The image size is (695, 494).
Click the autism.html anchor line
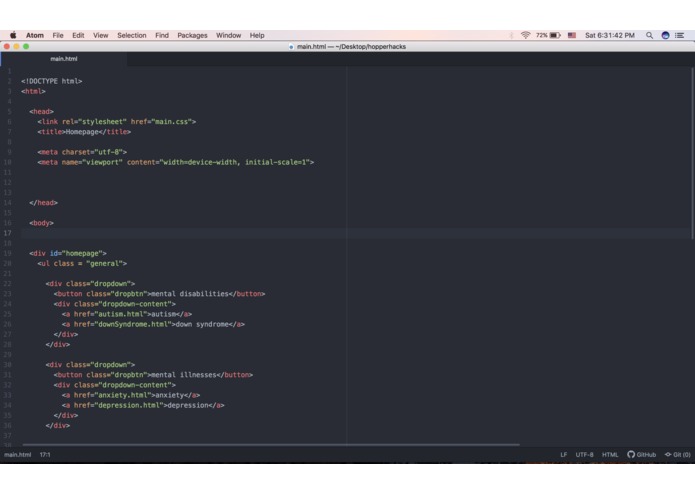[127, 314]
